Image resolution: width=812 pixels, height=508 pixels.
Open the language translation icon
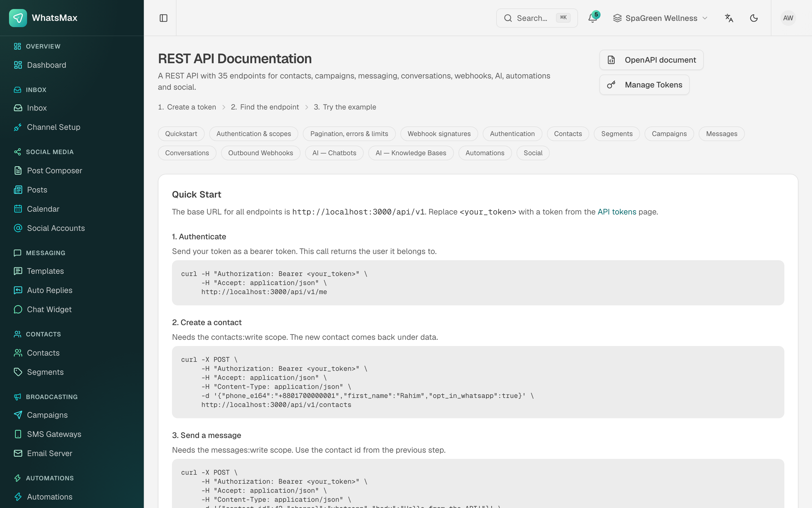tap(729, 18)
